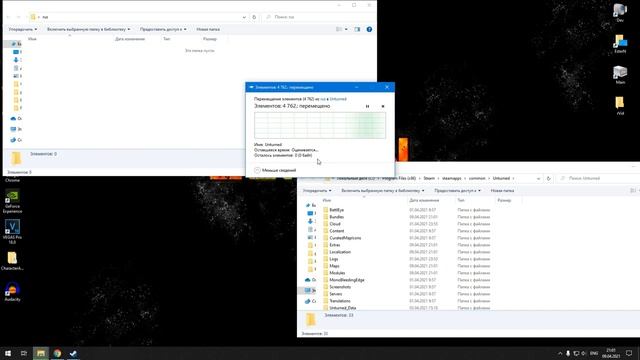Navigate to common in breadcrumb path

477,178
